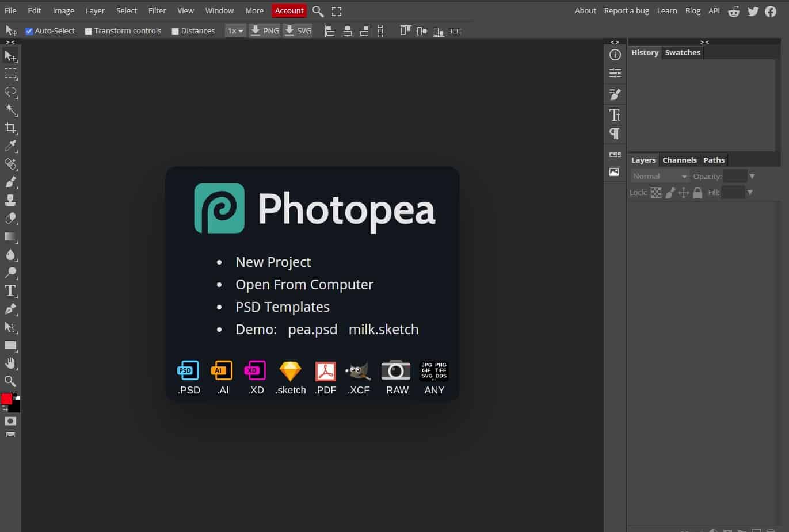
Task: Choose the Type tool in toolbar
Action: 10,291
